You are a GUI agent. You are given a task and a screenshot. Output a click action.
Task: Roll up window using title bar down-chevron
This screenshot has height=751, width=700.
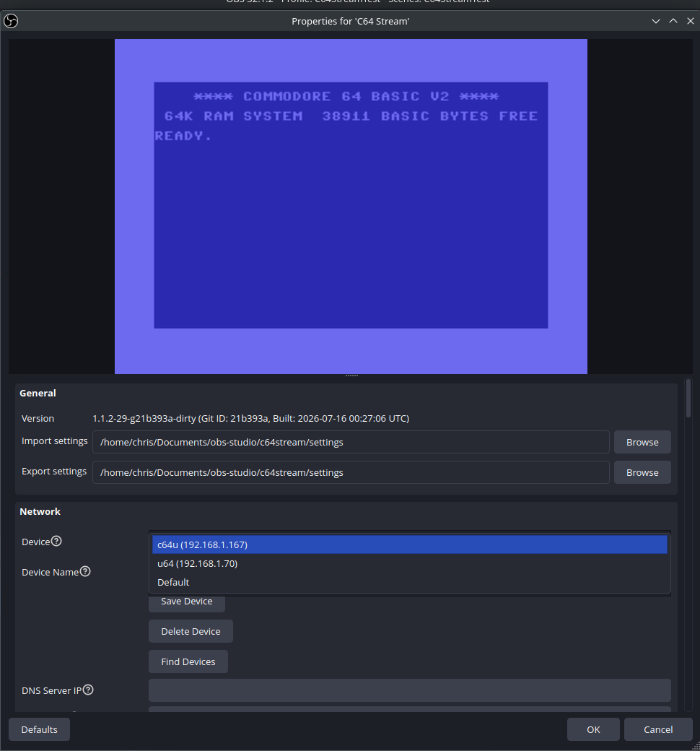pos(655,21)
